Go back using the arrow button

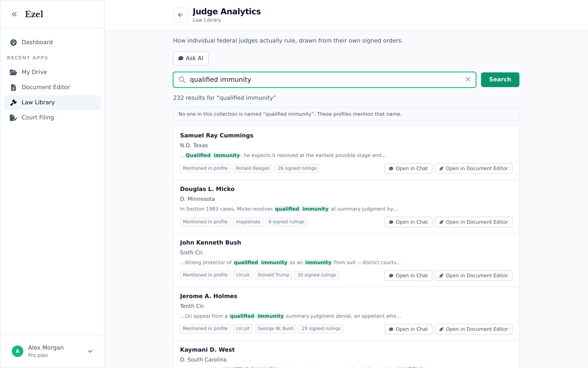(x=180, y=15)
